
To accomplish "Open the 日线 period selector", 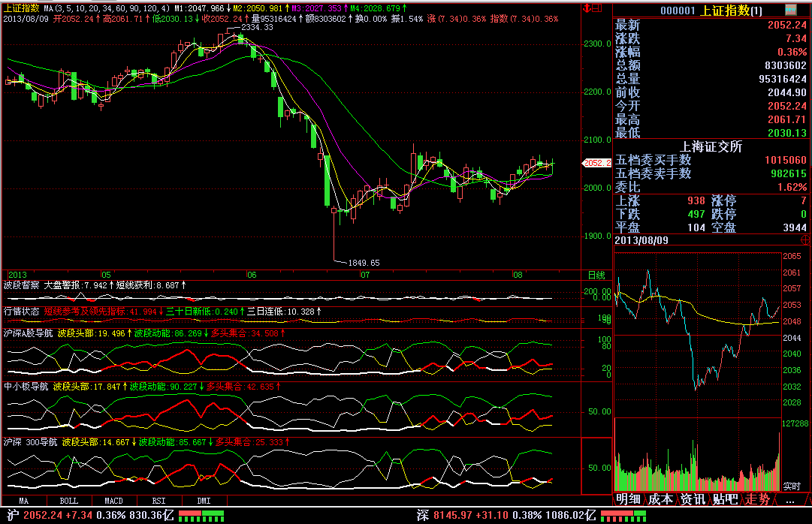I will point(596,276).
